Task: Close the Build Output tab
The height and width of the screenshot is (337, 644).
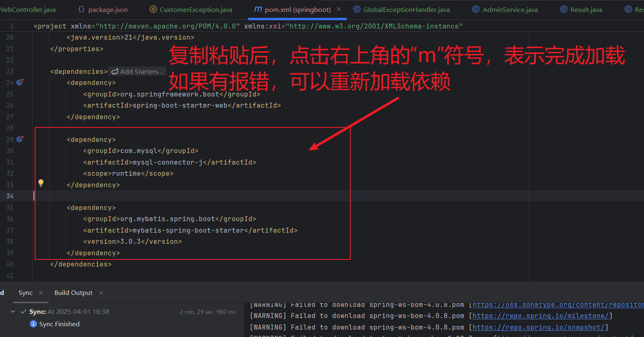Action: tap(101, 292)
